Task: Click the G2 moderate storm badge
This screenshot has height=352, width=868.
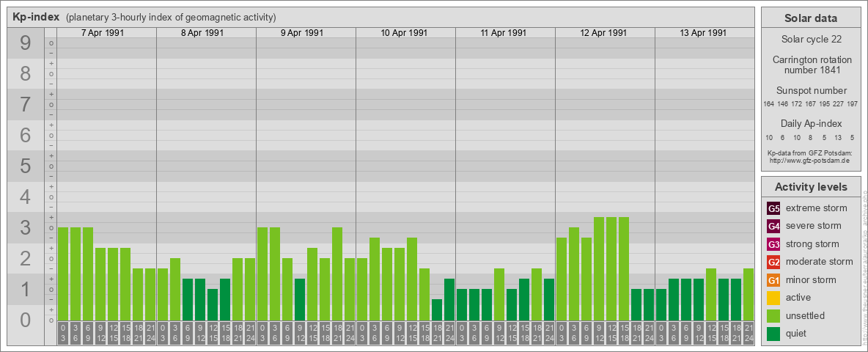Action: [773, 262]
